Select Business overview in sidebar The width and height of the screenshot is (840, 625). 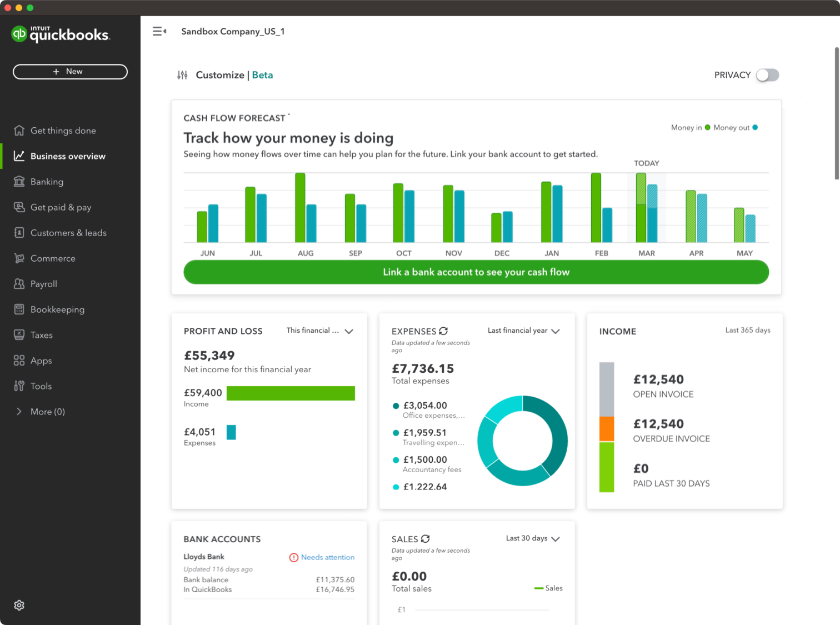click(71, 156)
